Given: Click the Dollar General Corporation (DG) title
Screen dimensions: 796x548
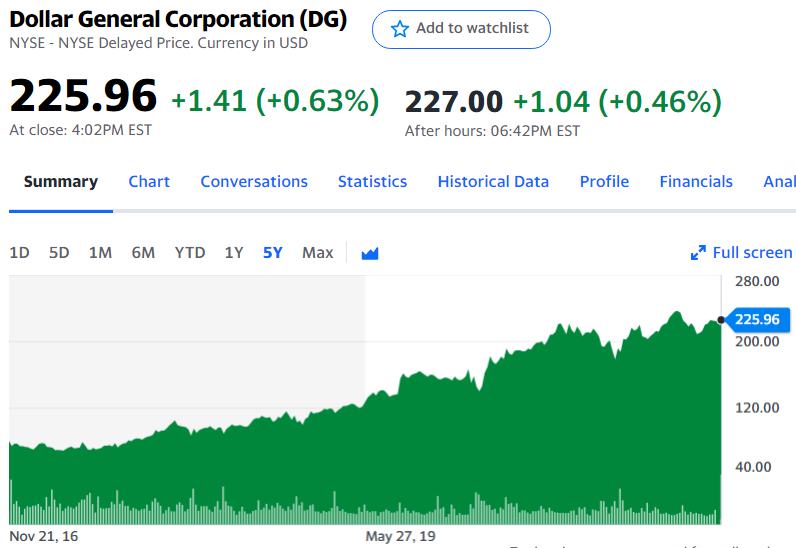Looking at the screenshot, I should 178,19.
